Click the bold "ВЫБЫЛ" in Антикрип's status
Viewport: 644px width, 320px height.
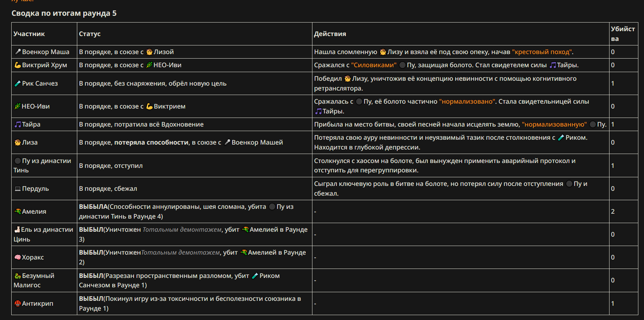91,299
